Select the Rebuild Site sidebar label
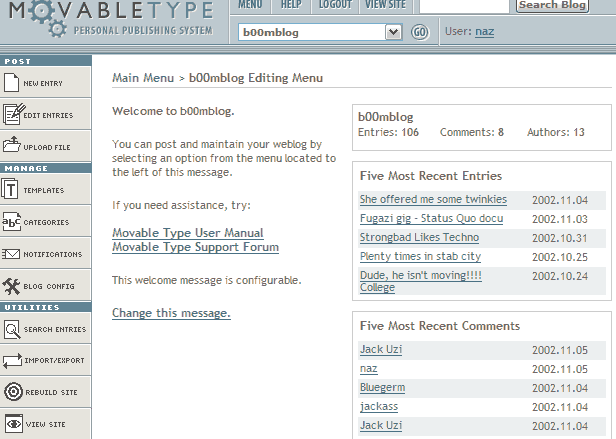This screenshot has height=439, width=616. coord(51,392)
